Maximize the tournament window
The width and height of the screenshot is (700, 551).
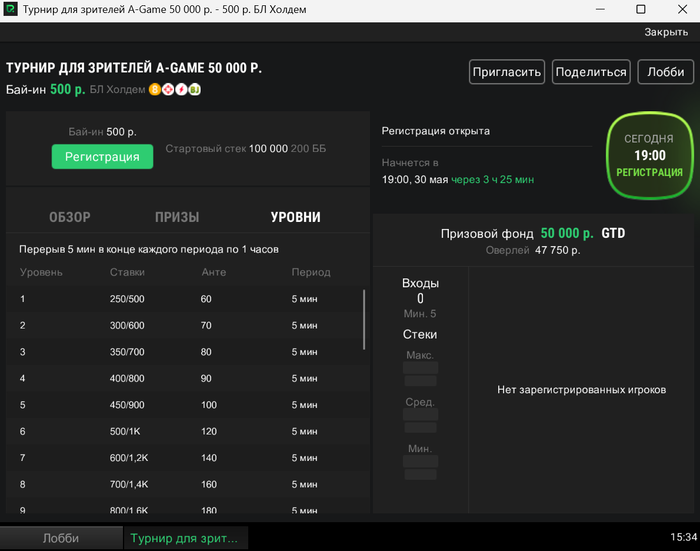coord(641,9)
